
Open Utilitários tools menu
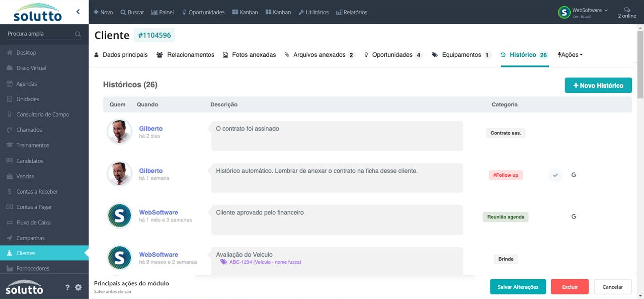[x=313, y=12]
